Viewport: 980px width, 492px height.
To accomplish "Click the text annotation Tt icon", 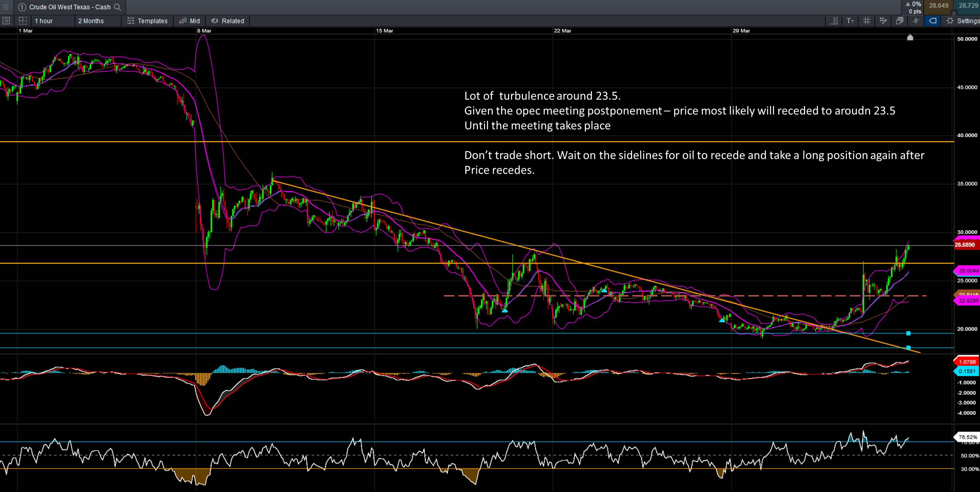I will coord(850,21).
